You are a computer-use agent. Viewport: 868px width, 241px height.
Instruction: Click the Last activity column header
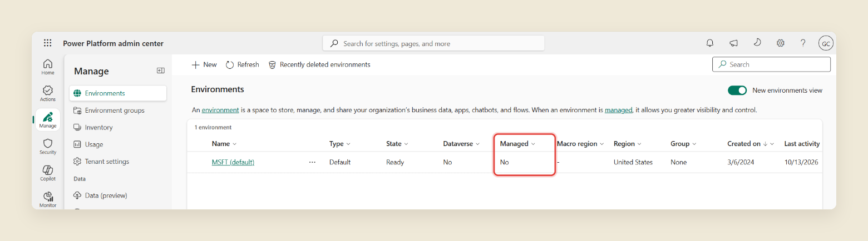point(802,144)
